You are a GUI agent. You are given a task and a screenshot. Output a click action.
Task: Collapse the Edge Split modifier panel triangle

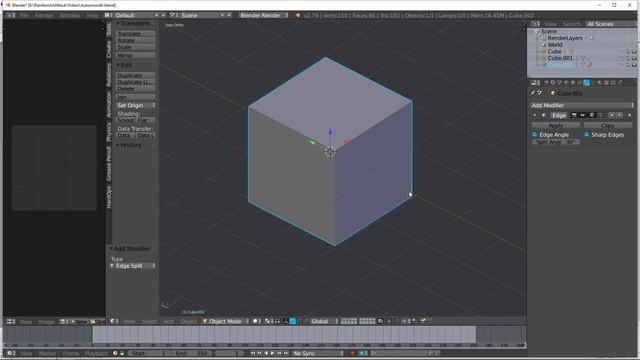click(535, 116)
